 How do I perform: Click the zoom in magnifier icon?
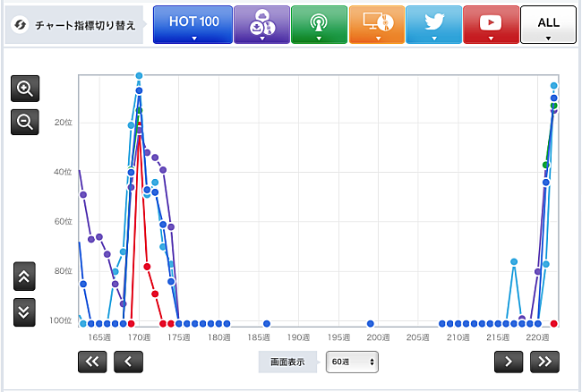(x=24, y=89)
